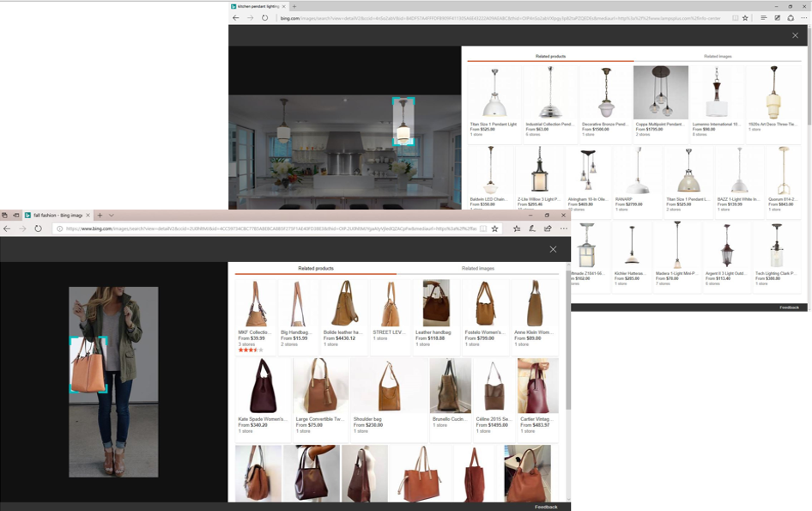Refresh the kitchen pendant lighting page
This screenshot has width=812, height=511.
264,17
